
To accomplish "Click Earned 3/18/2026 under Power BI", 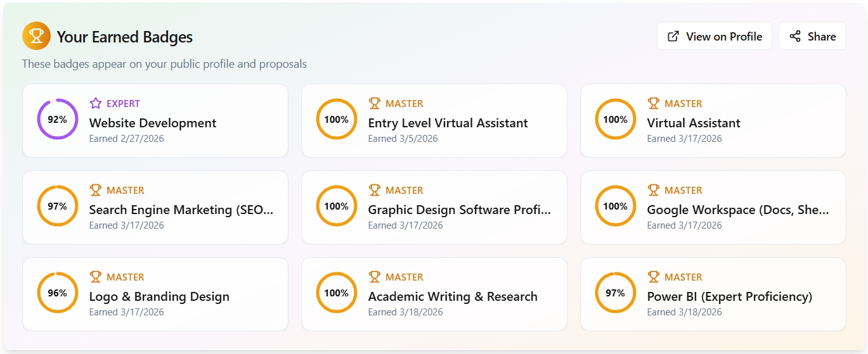I will click(x=685, y=312).
